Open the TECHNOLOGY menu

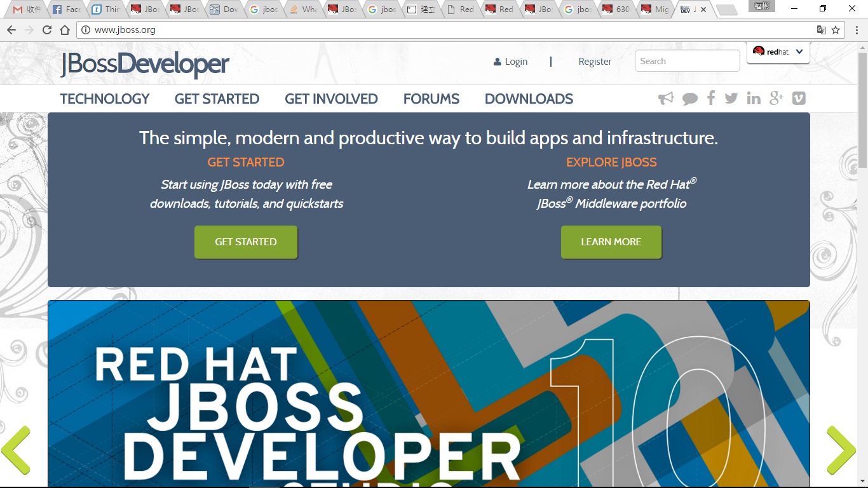tap(105, 99)
